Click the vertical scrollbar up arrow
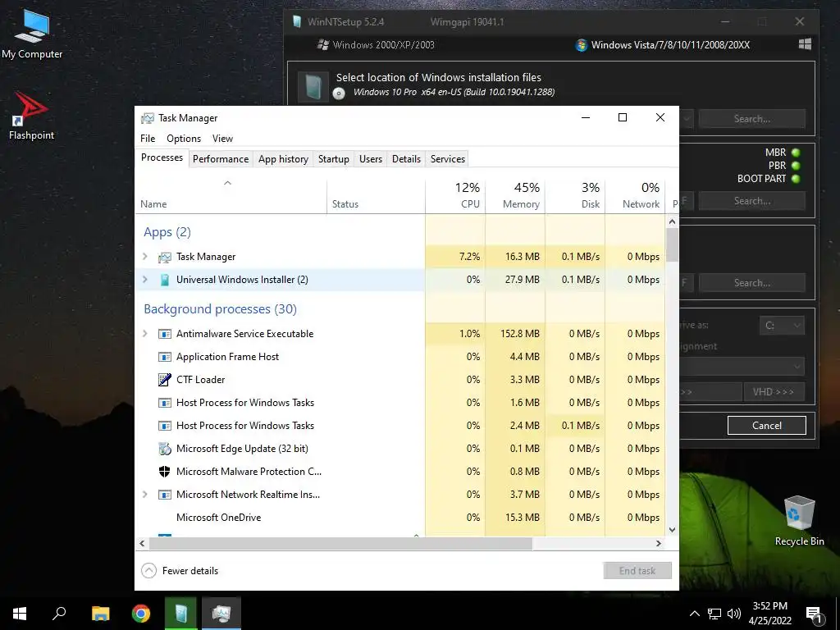Viewport: 840px width, 630px height. (673, 221)
